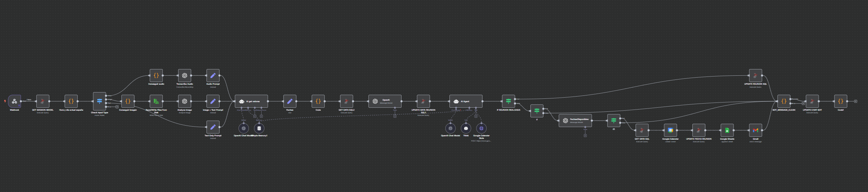The image size is (868, 192).
Task: Open the Google Calendar create event node
Action: tap(670, 130)
